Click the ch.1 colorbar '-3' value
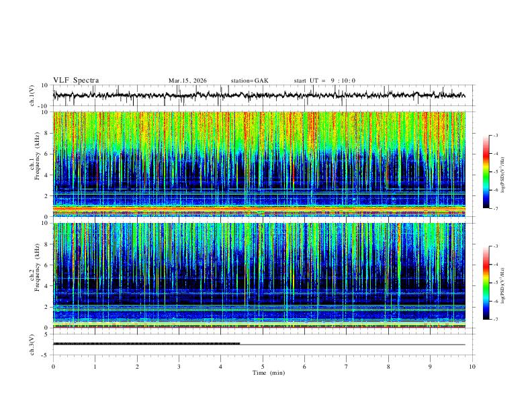 [x=495, y=135]
